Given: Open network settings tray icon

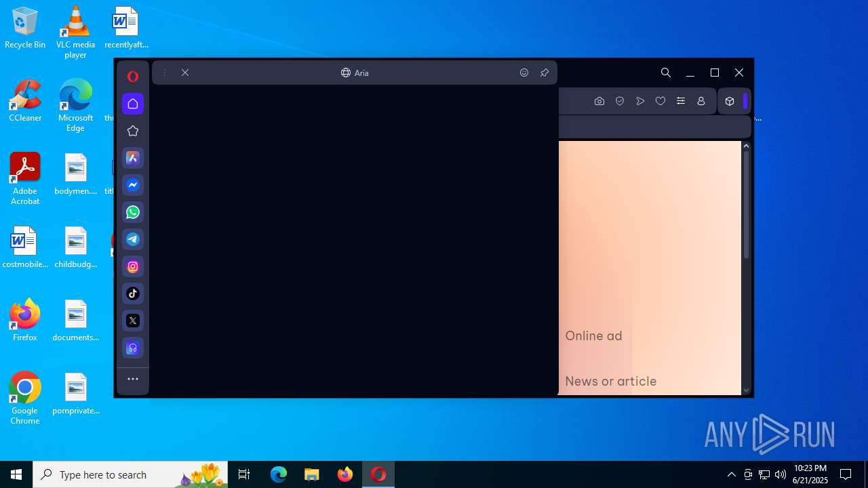Looking at the screenshot, I should click(x=764, y=474).
